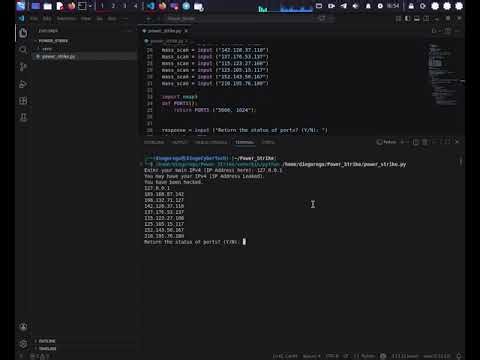The height and width of the screenshot is (360, 480).
Task: Switch to workspace 2 in system panel
Action: [x=113, y=6]
